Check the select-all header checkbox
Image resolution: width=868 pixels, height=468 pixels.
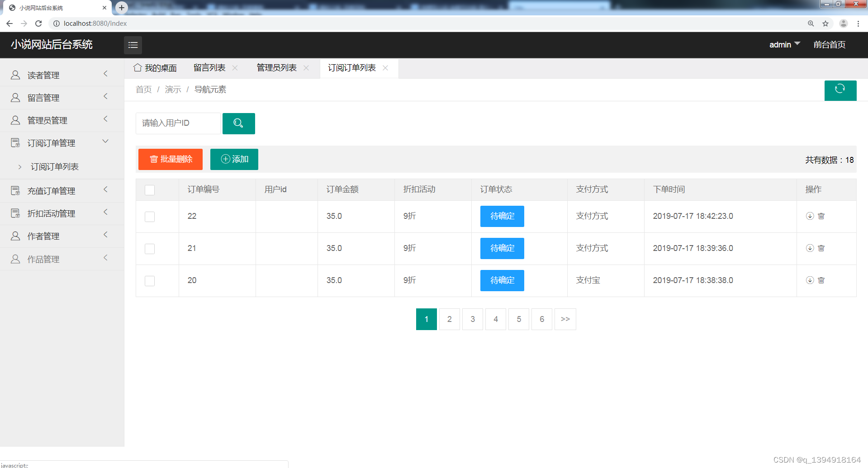(x=150, y=190)
